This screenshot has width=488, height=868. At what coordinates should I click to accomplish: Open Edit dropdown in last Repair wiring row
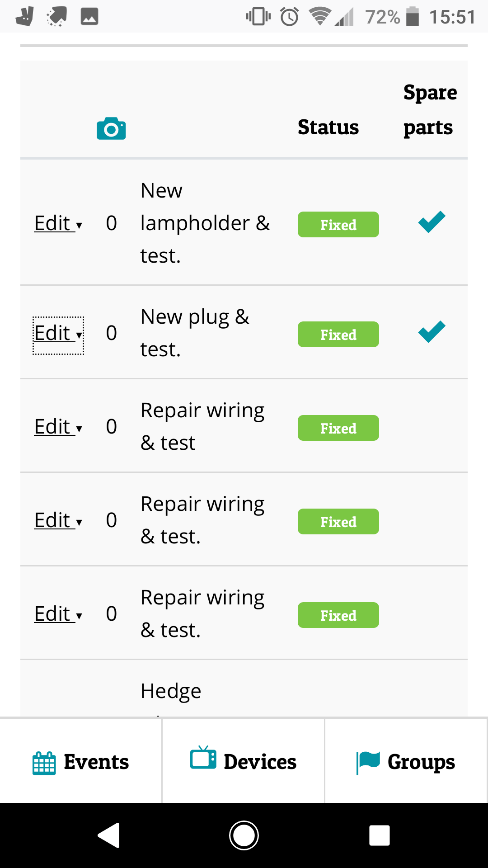(x=58, y=614)
